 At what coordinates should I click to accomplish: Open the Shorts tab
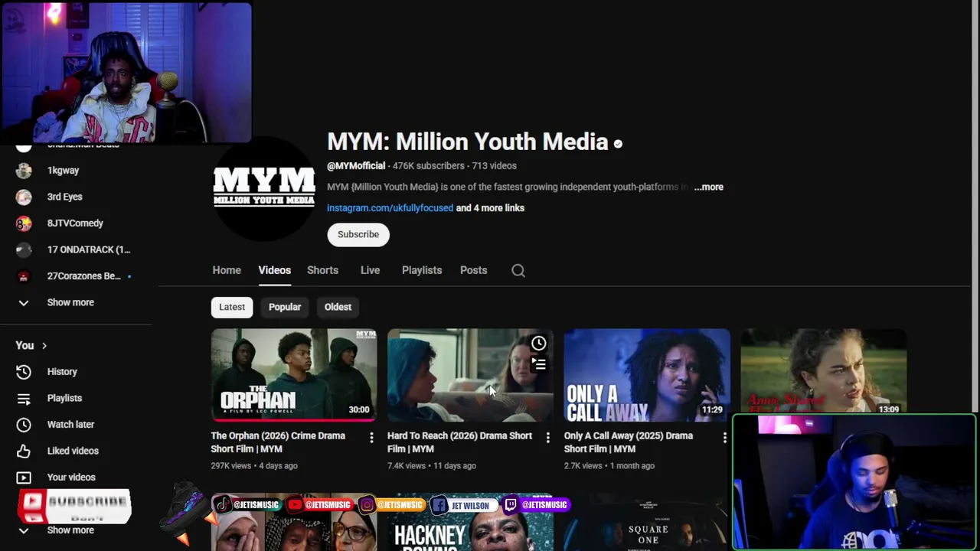(322, 270)
